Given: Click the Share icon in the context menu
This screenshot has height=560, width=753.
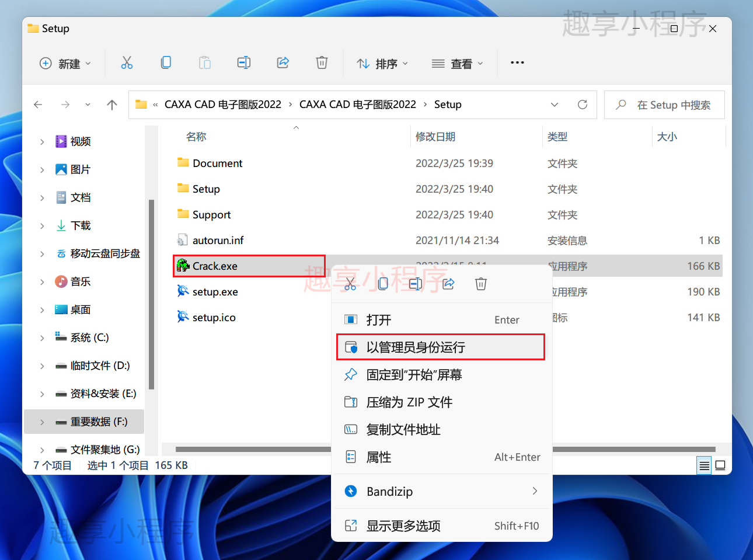Looking at the screenshot, I should point(448,284).
